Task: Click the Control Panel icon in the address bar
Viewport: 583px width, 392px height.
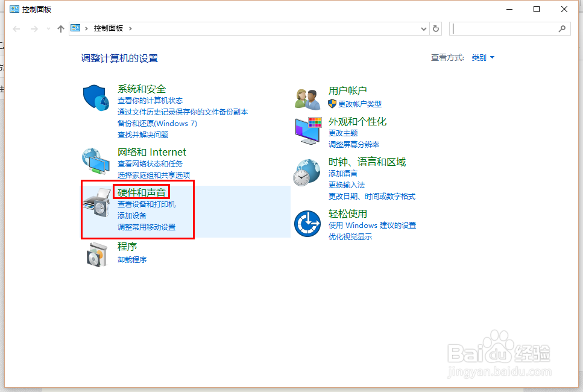Action: point(75,28)
